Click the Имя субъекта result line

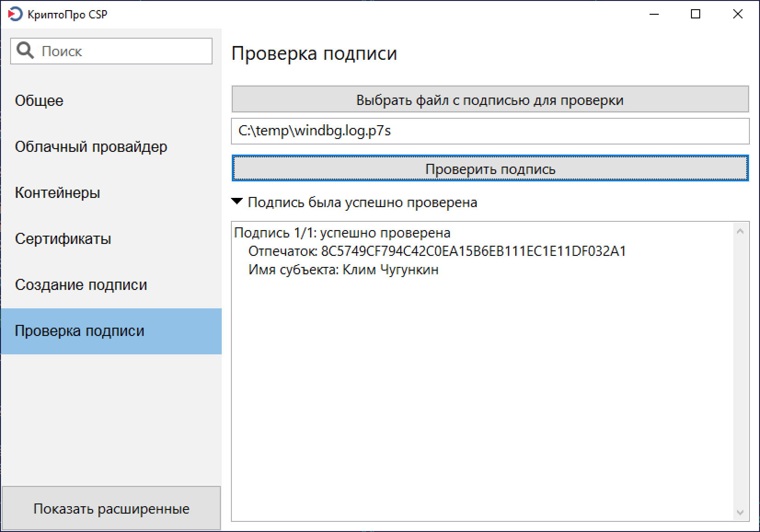point(343,270)
